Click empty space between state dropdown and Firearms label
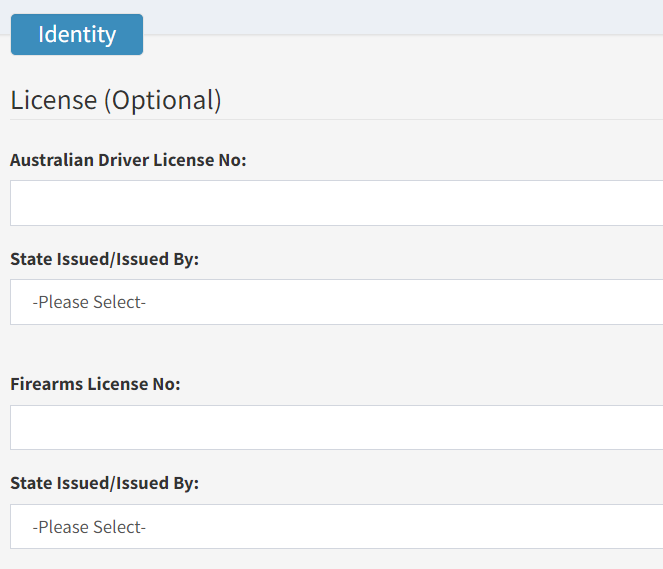 tap(337, 350)
